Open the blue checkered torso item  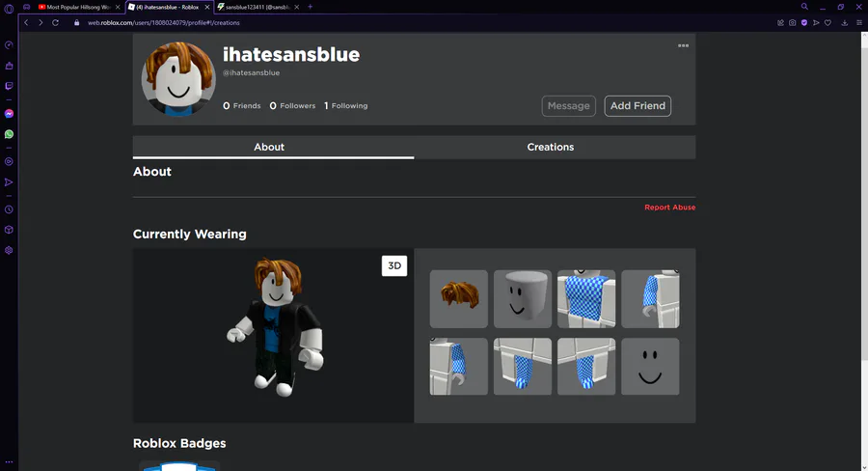pos(586,298)
